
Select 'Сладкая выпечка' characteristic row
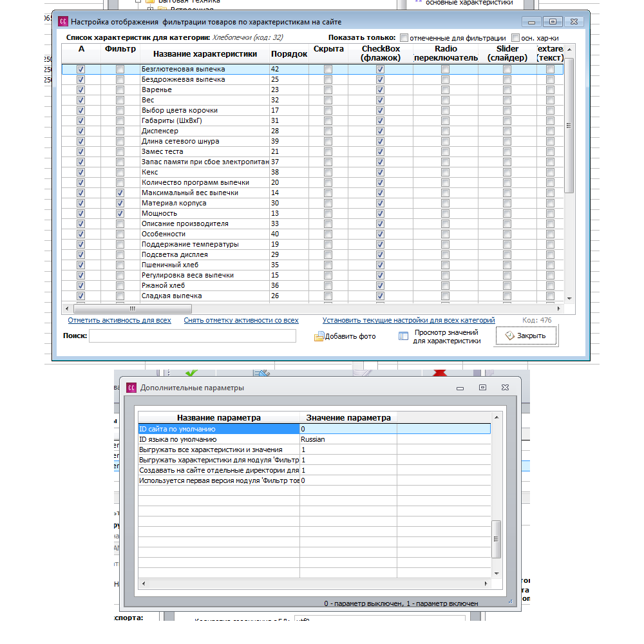[x=312, y=296]
